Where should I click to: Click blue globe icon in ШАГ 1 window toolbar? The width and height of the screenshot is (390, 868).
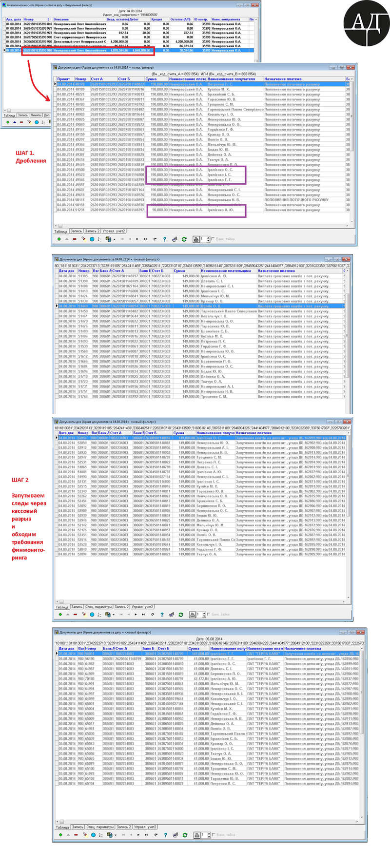[92, 239]
